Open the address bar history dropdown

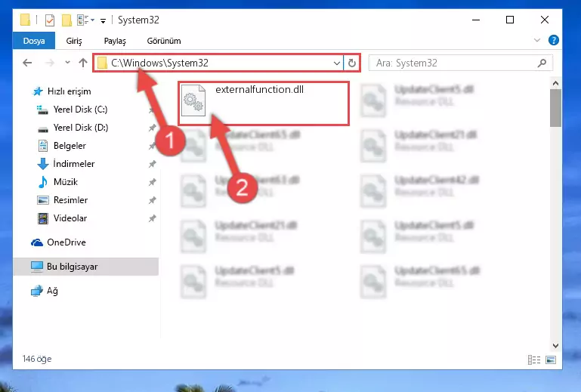(336, 63)
